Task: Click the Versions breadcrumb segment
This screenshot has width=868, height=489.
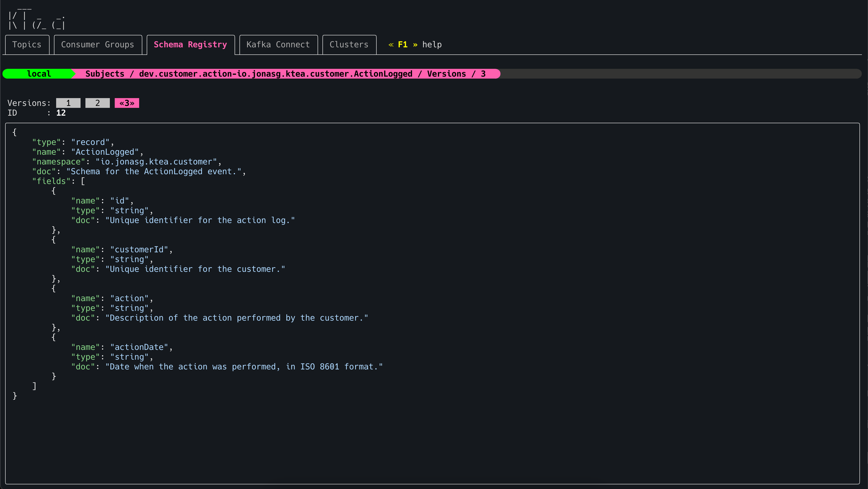Action: pyautogui.click(x=446, y=74)
